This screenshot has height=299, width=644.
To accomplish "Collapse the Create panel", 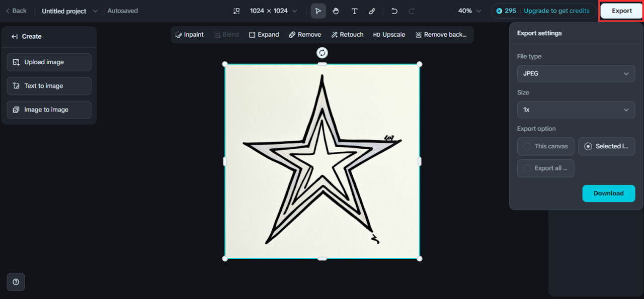I will [15, 36].
